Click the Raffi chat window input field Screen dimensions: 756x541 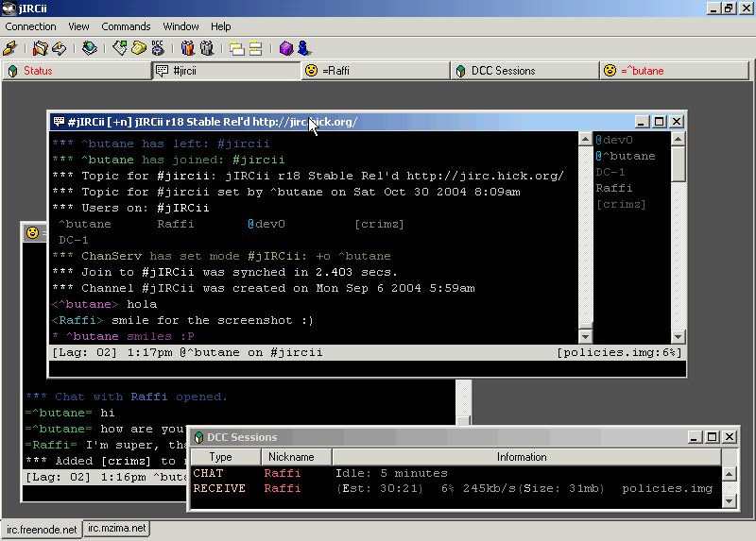pyautogui.click(x=104, y=493)
